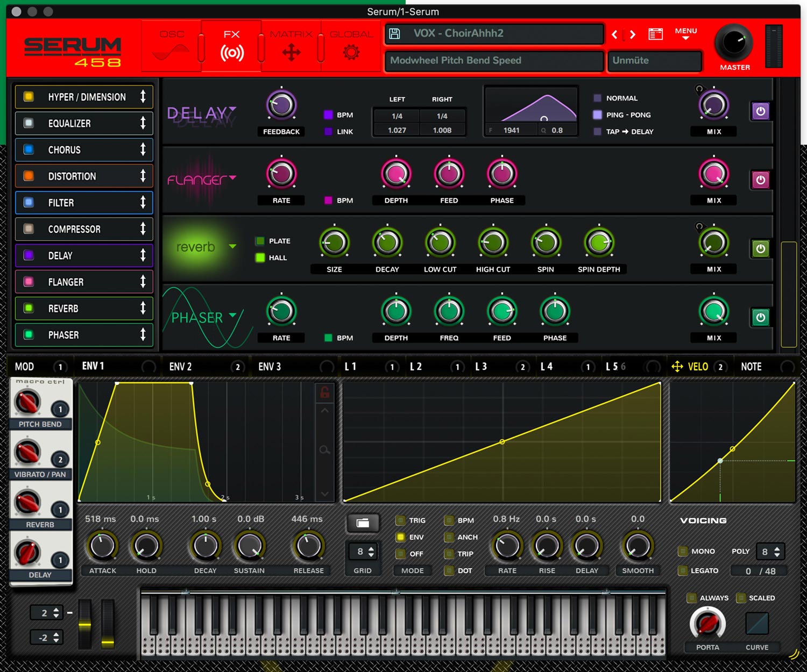Click the Unmüte button
The image size is (807, 672).
[x=654, y=61]
